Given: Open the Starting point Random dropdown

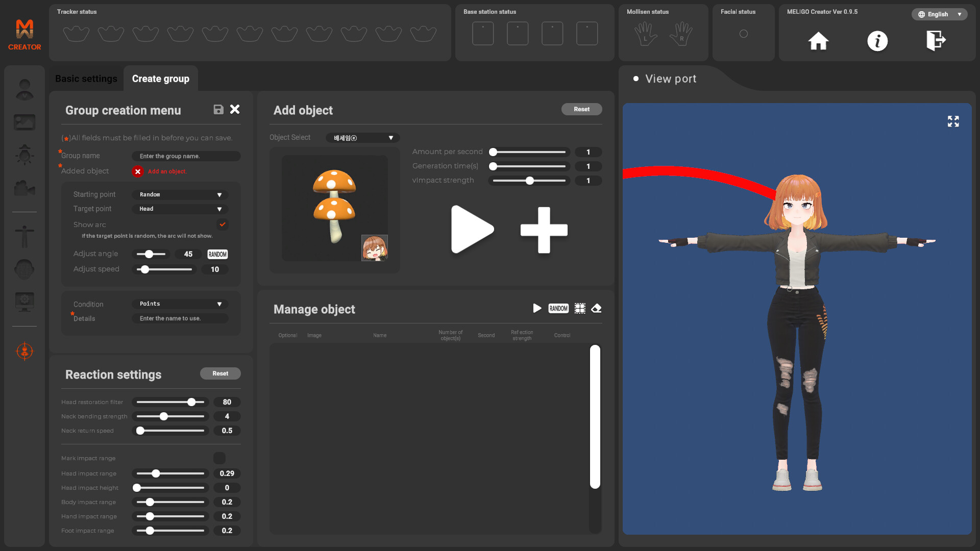Looking at the screenshot, I should pyautogui.click(x=180, y=195).
